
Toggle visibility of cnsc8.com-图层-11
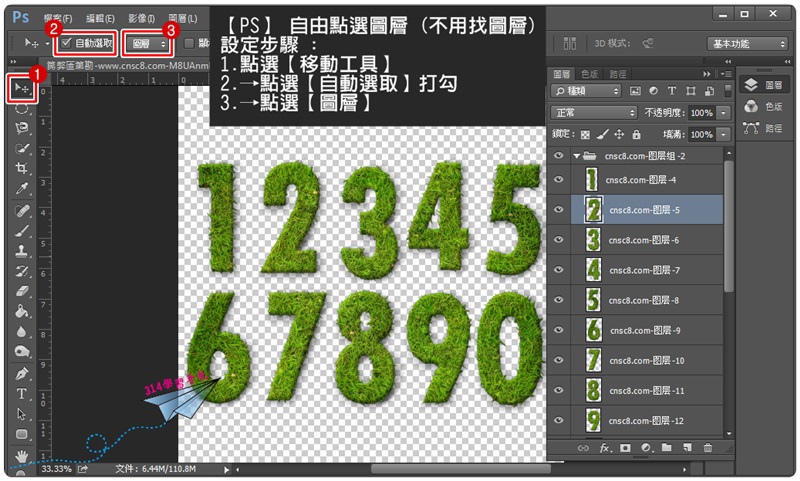[x=559, y=390]
